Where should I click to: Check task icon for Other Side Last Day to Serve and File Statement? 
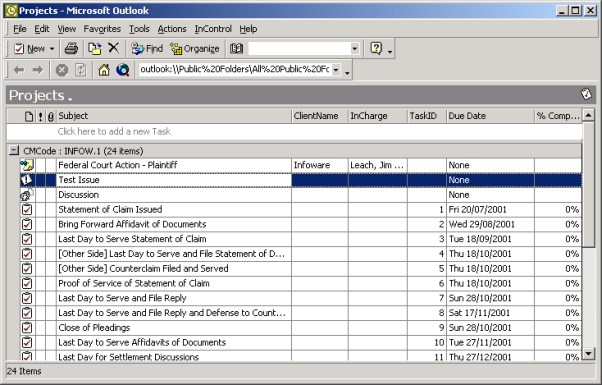coord(27,254)
